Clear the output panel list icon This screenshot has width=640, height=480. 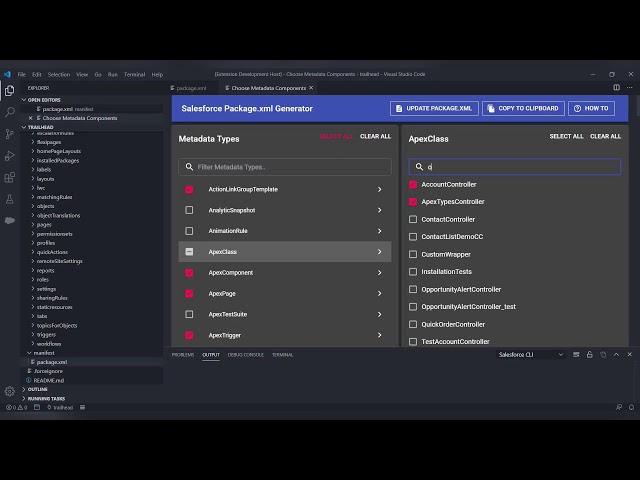[576, 355]
